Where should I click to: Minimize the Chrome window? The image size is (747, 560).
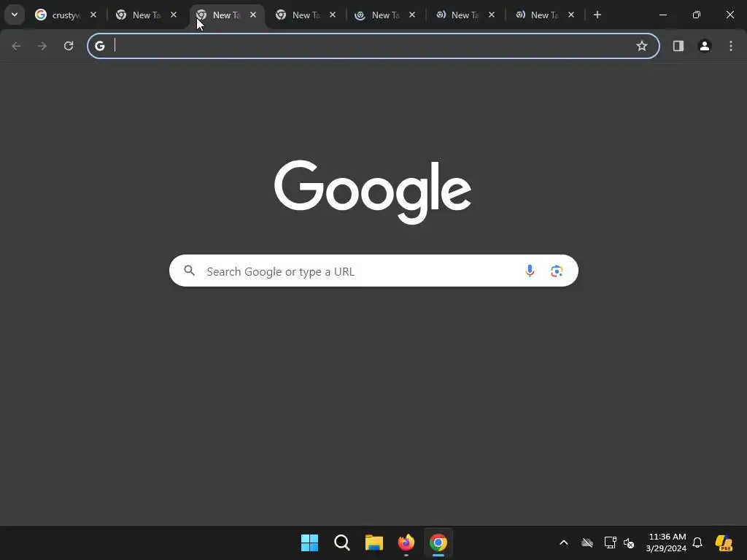point(662,15)
